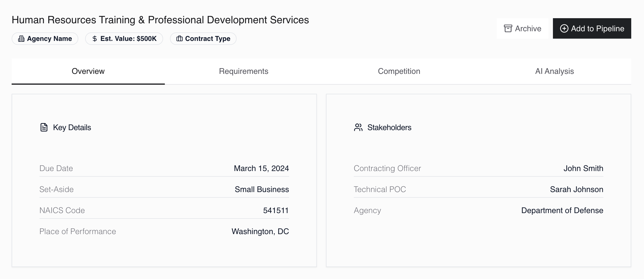The width and height of the screenshot is (644, 279).
Task: Select the Contract Type badge
Action: [x=203, y=39]
